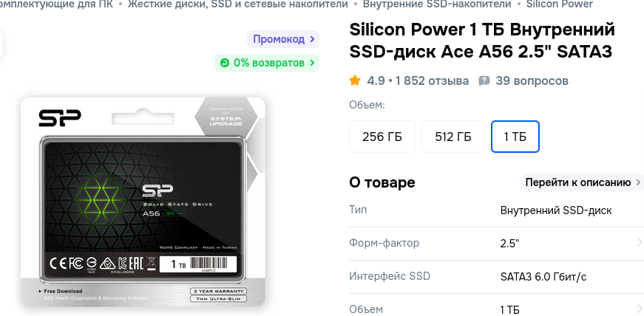Click the orange star rating icon
This screenshot has height=316, width=644.
[355, 80]
